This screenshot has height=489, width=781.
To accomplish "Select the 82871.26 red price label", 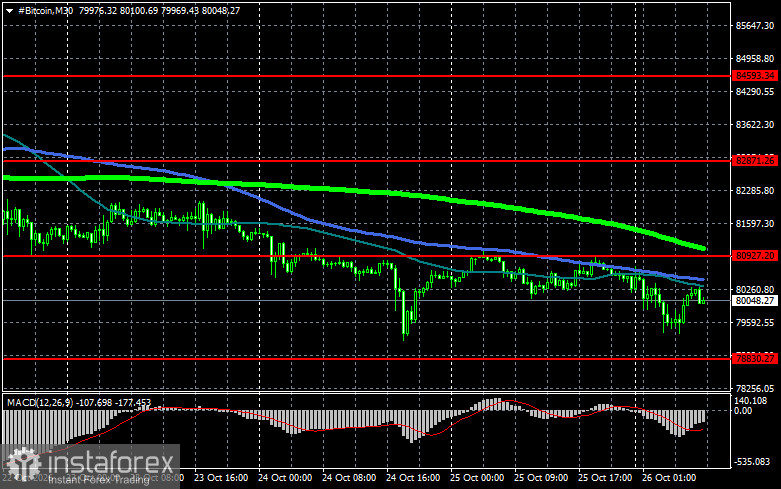I will pos(755,160).
